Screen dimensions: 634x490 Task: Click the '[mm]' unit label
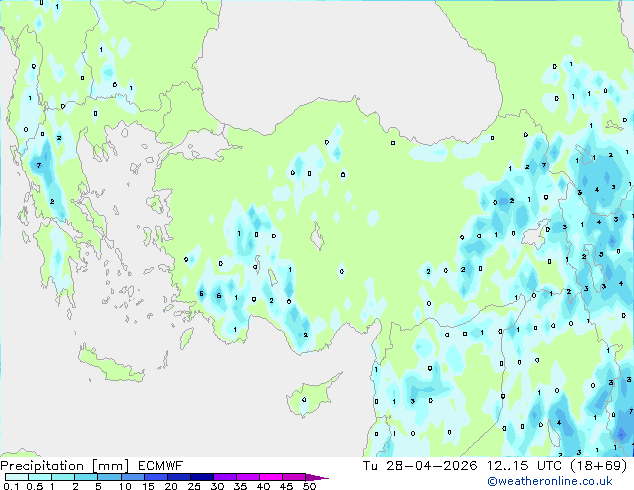[111, 466]
